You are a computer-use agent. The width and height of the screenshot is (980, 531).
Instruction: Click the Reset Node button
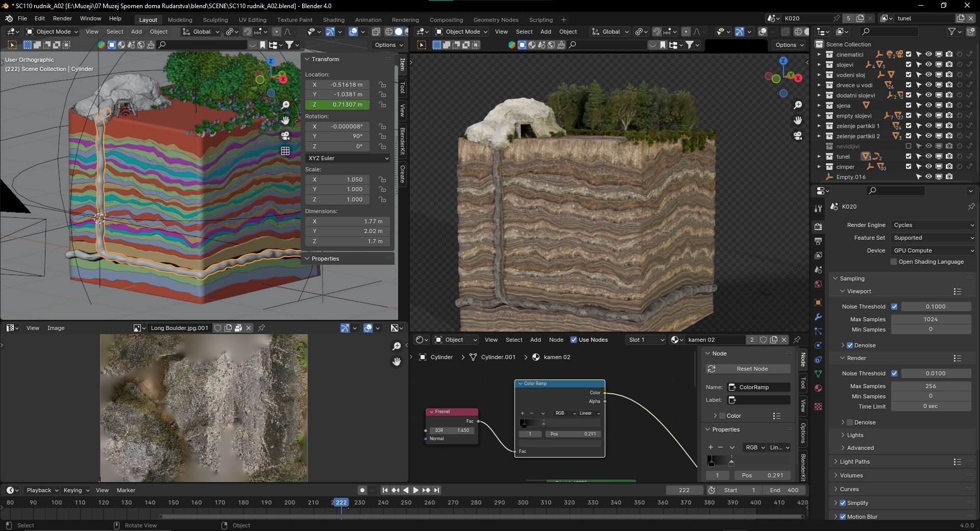[748, 369]
